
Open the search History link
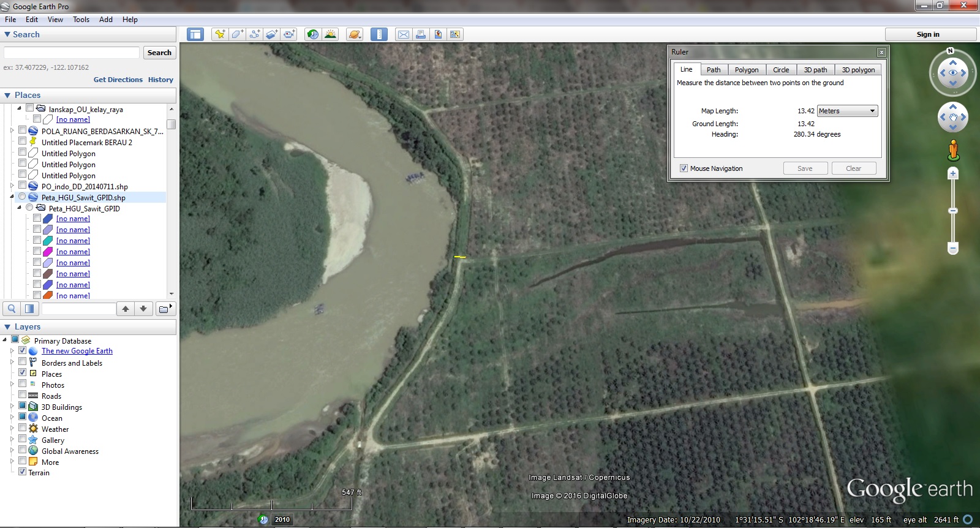tap(160, 80)
